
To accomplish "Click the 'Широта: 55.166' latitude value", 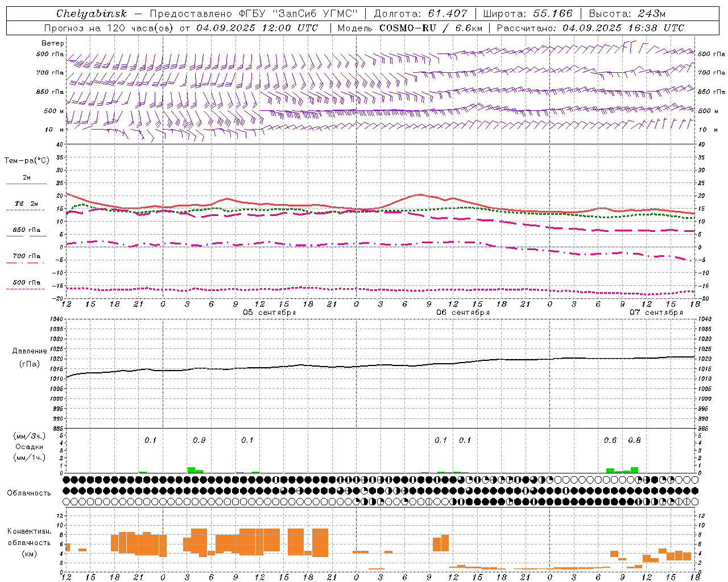I will (x=528, y=14).
